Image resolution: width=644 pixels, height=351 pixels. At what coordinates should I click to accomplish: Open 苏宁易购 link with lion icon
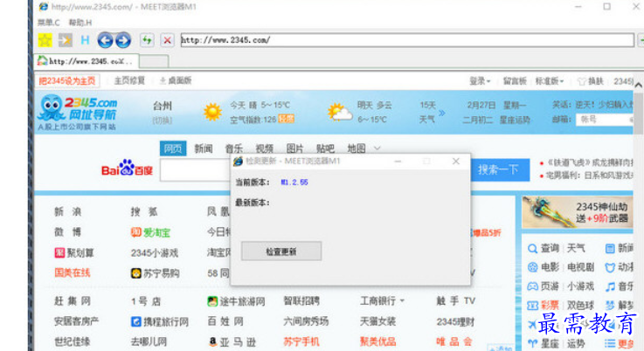pyautogui.click(x=155, y=273)
